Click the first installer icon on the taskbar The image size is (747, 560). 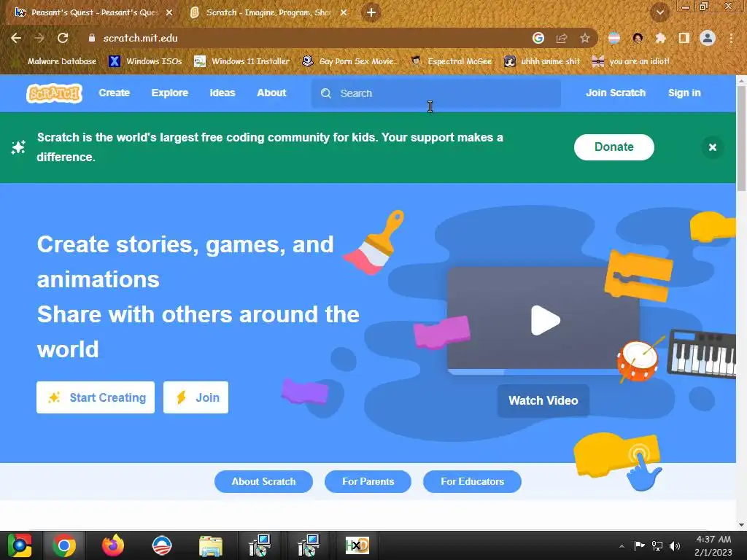[260, 545]
